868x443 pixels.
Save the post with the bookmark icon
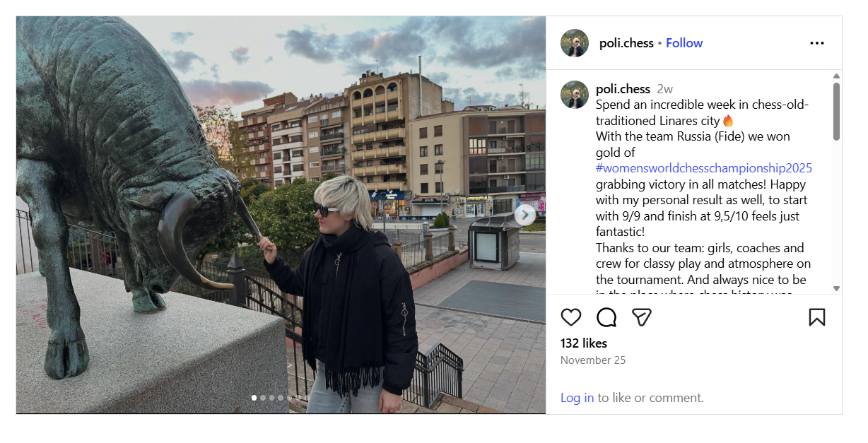pyautogui.click(x=817, y=317)
